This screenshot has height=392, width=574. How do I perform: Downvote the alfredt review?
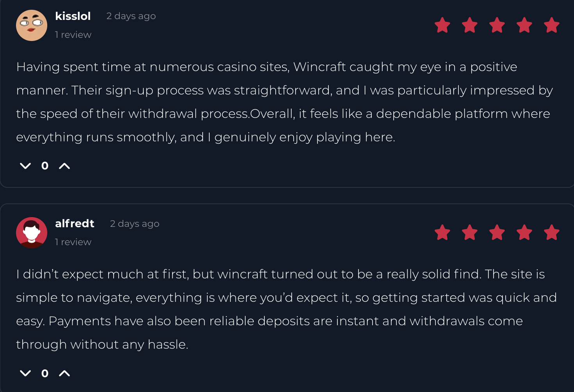pyautogui.click(x=25, y=373)
